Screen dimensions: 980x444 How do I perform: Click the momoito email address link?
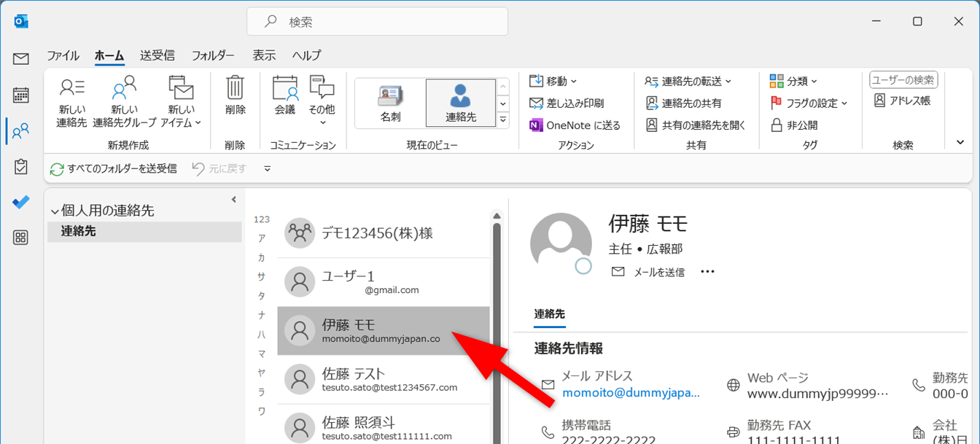tap(630, 394)
